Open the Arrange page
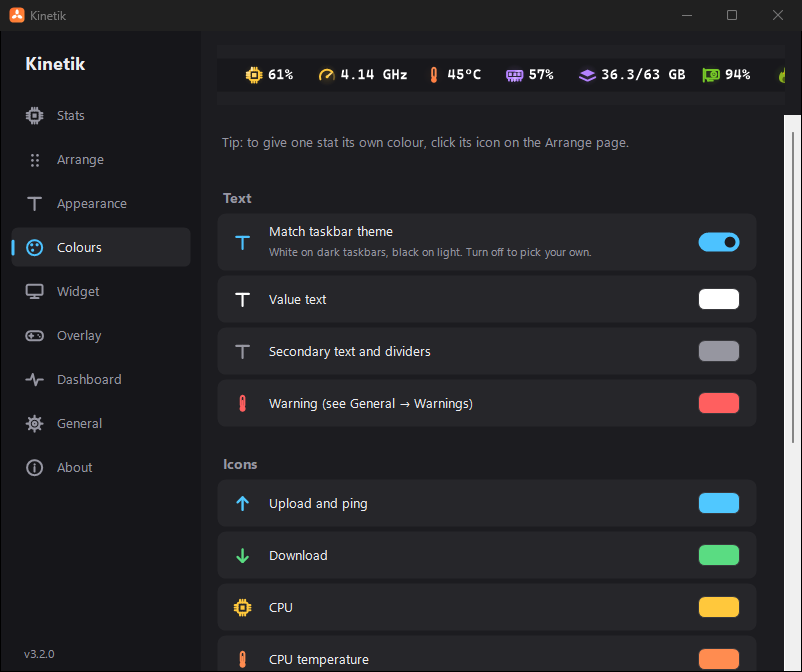The width and height of the screenshot is (802, 672). pos(101,160)
